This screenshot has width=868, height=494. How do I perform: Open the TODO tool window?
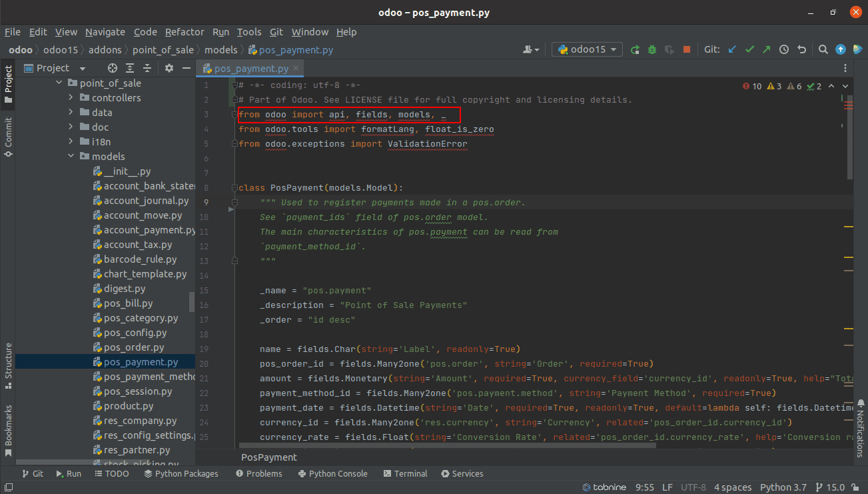point(112,474)
